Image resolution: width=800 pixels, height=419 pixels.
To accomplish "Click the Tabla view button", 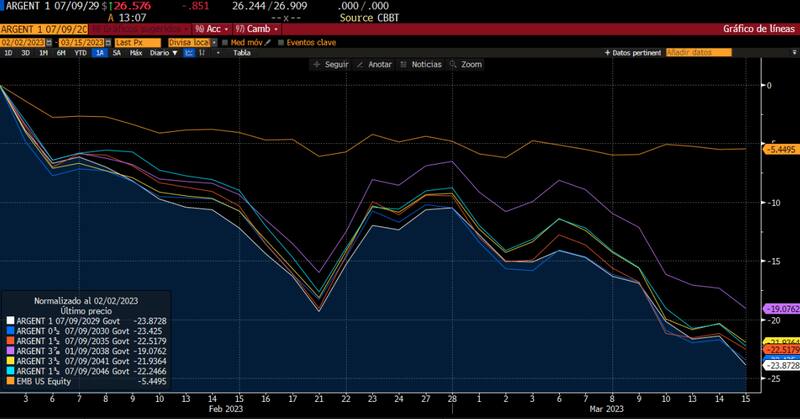I will click(241, 53).
